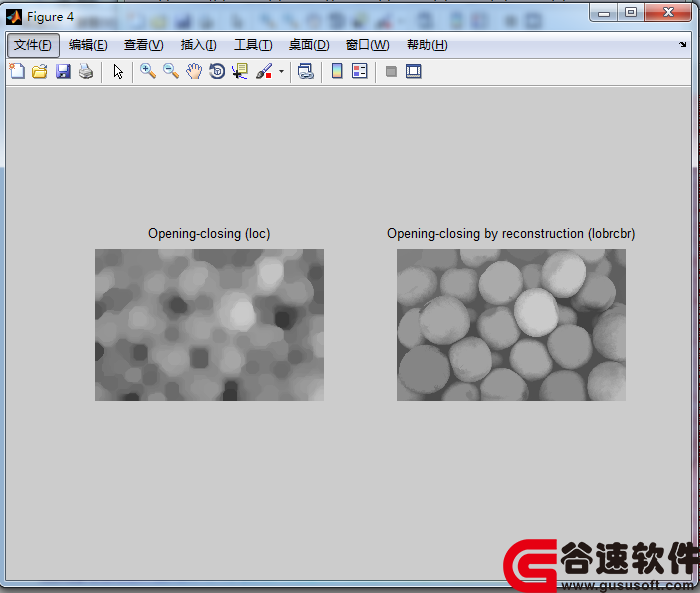Expand the Brush tool color dropdown arrow
This screenshot has height=593, width=700.
pos(281,71)
